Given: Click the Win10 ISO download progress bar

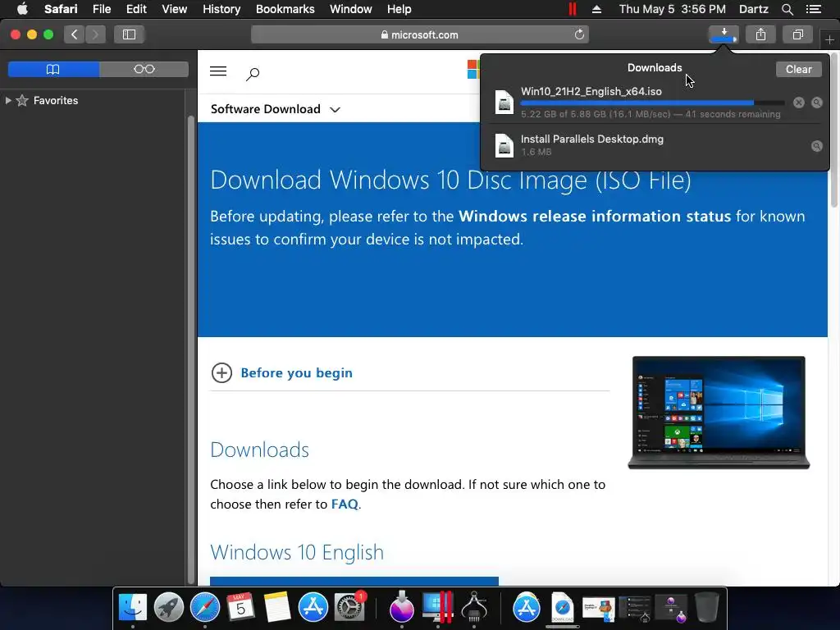Looking at the screenshot, I should [x=652, y=103].
